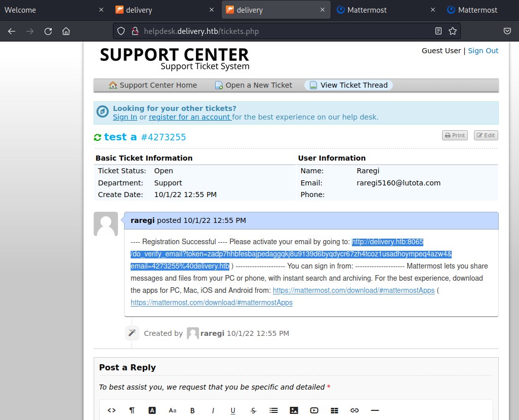The width and height of the screenshot is (519, 420).
Task: Open the font size dropdown
Action: (x=173, y=410)
